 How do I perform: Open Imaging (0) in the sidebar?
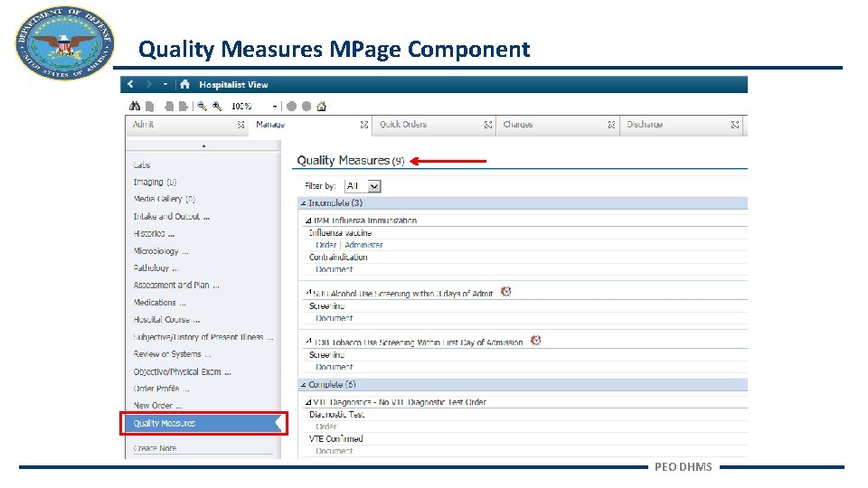(155, 182)
